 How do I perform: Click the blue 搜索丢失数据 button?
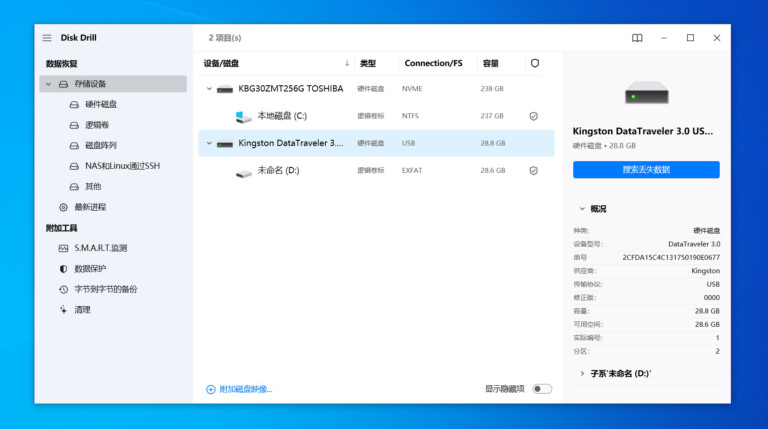(x=646, y=169)
